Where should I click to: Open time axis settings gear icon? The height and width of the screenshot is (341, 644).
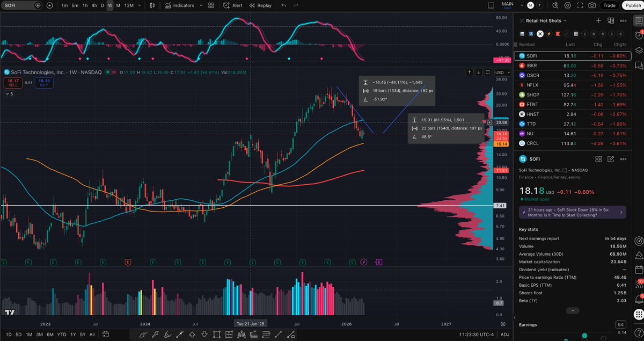503,324
